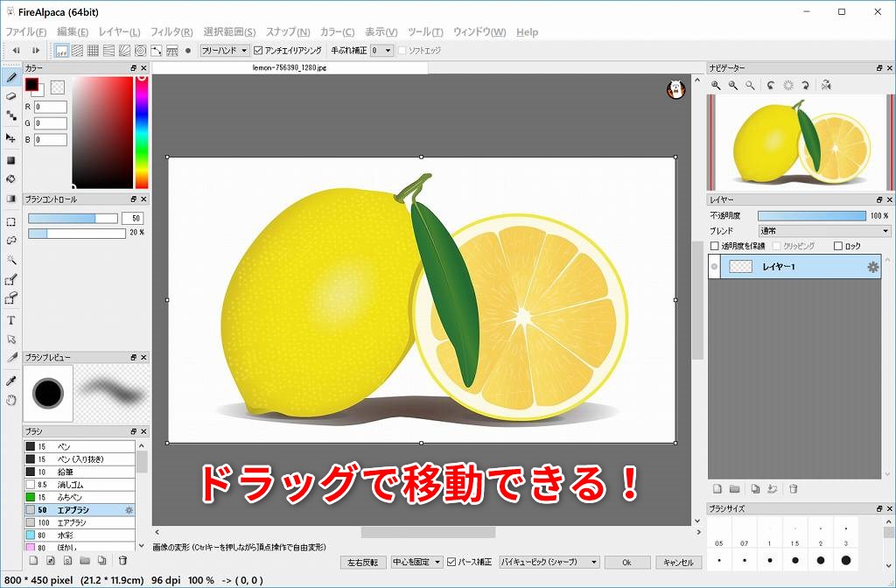Click the rainbow hue bar in color panel

[x=141, y=131]
